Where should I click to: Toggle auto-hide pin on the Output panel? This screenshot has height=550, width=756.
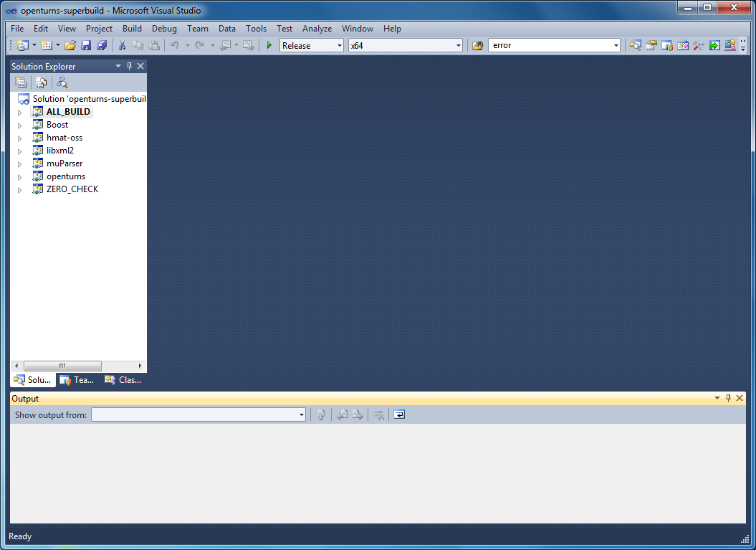pos(728,398)
